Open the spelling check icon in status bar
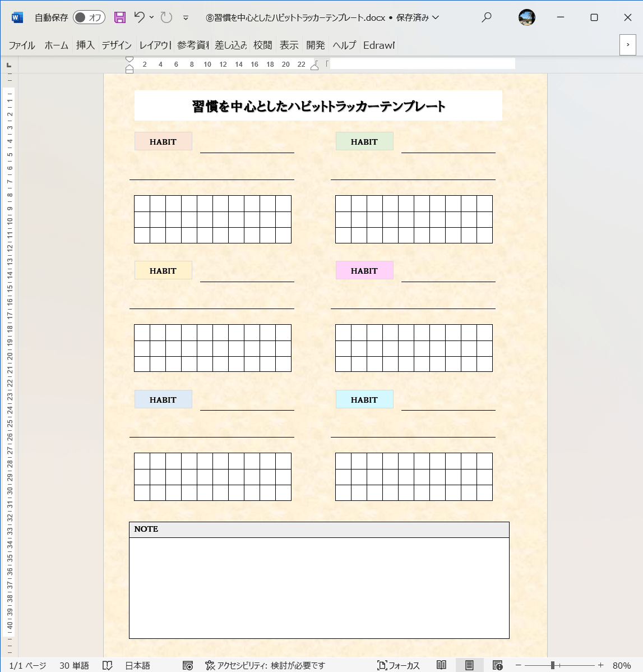Viewport: 643px width, 672px height. click(107, 665)
